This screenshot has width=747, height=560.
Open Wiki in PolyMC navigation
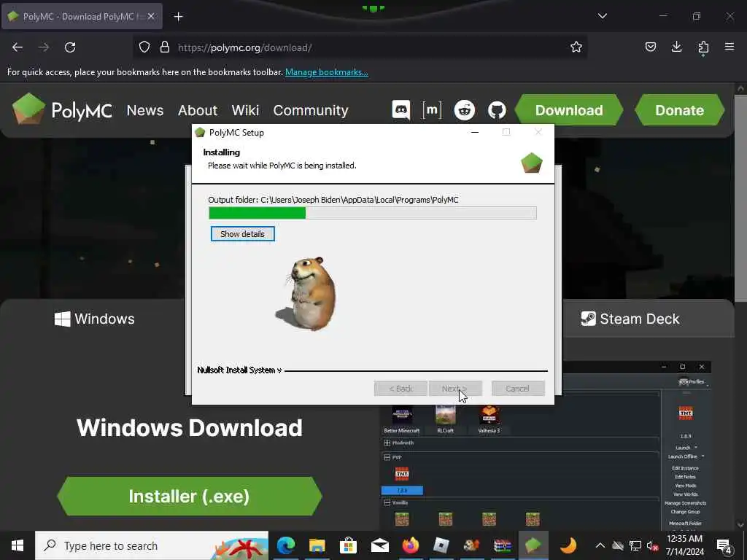click(x=245, y=110)
